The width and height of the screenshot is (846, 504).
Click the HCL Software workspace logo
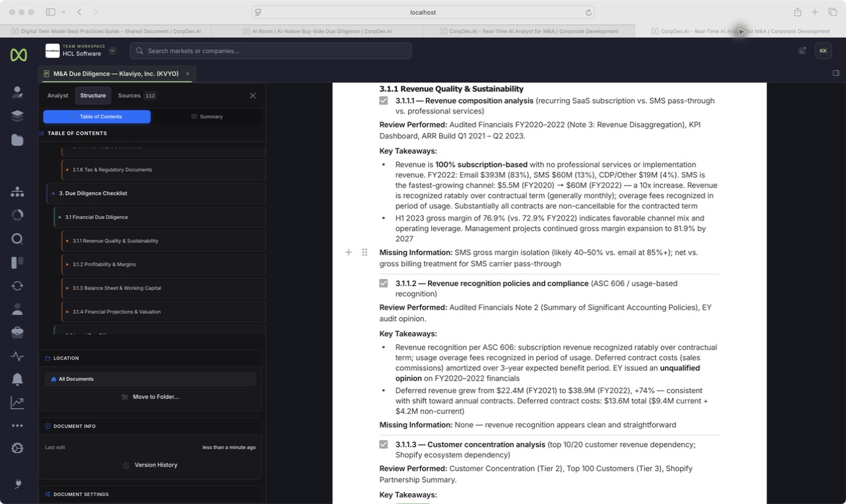pos(52,51)
